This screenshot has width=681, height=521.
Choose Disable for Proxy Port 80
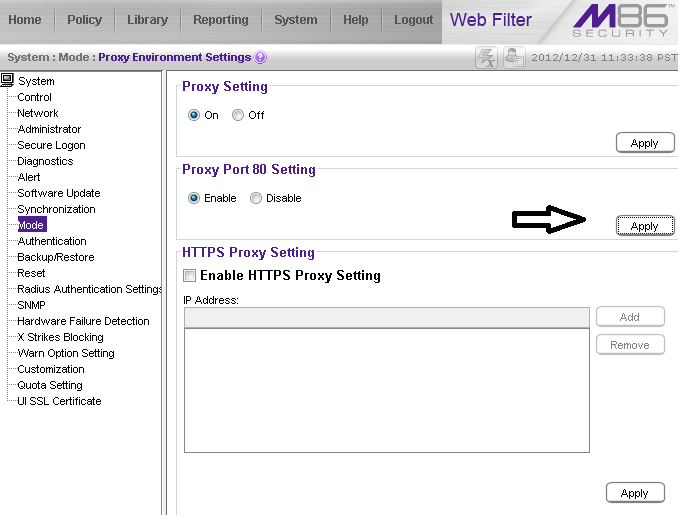[256, 198]
